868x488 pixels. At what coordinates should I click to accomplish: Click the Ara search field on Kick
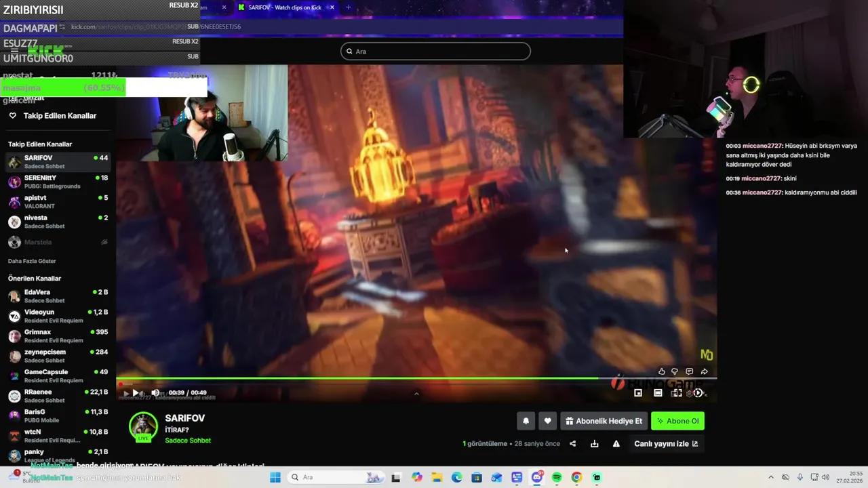(435, 51)
